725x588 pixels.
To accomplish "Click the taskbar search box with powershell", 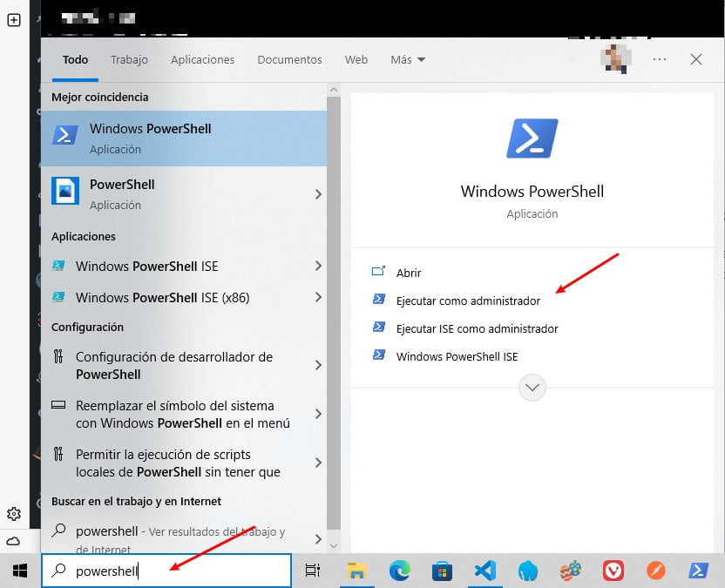I will coord(166,571).
